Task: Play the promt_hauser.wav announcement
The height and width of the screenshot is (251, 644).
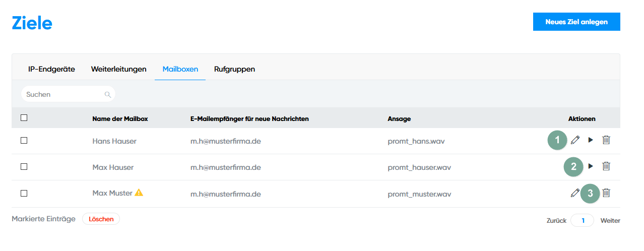Action: coord(591,166)
